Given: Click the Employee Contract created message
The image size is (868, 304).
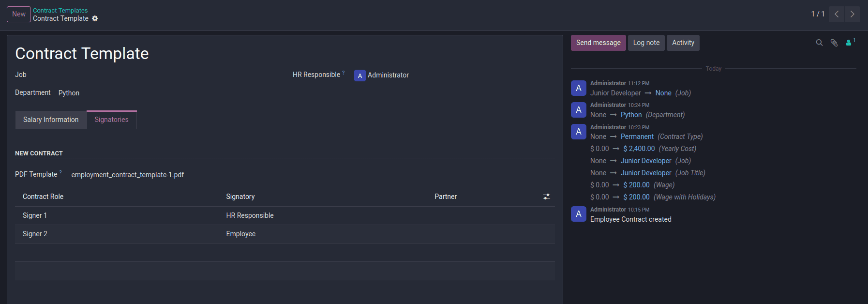Looking at the screenshot, I should click(631, 219).
